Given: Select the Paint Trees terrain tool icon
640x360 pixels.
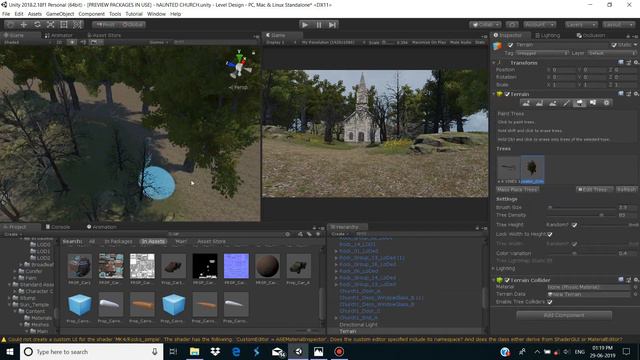Looking at the screenshot, I should tap(579, 103).
